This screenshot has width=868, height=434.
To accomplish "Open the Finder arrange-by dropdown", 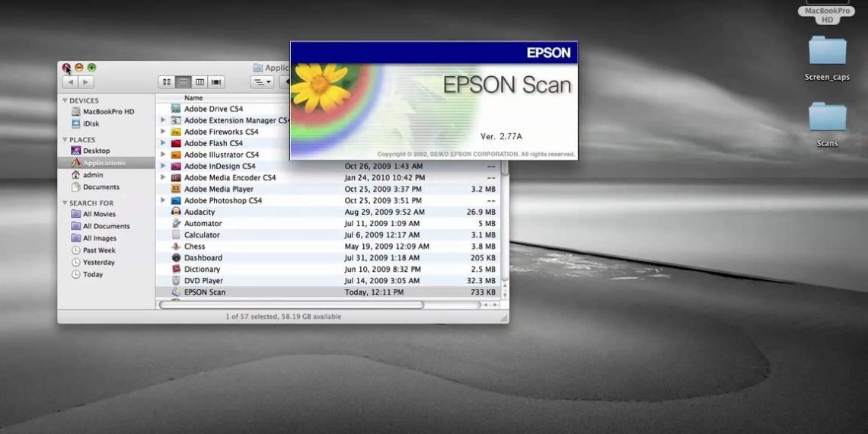I will [x=262, y=82].
